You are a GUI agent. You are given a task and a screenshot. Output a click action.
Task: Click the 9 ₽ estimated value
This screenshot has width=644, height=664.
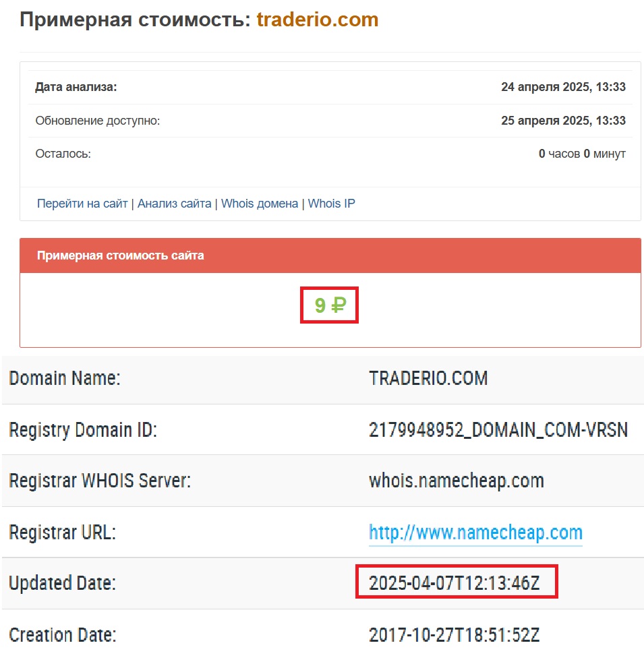tap(330, 306)
